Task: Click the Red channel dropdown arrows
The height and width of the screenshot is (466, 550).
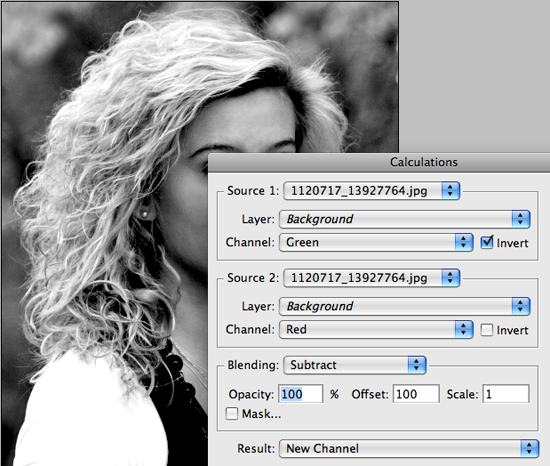Action: tap(464, 329)
